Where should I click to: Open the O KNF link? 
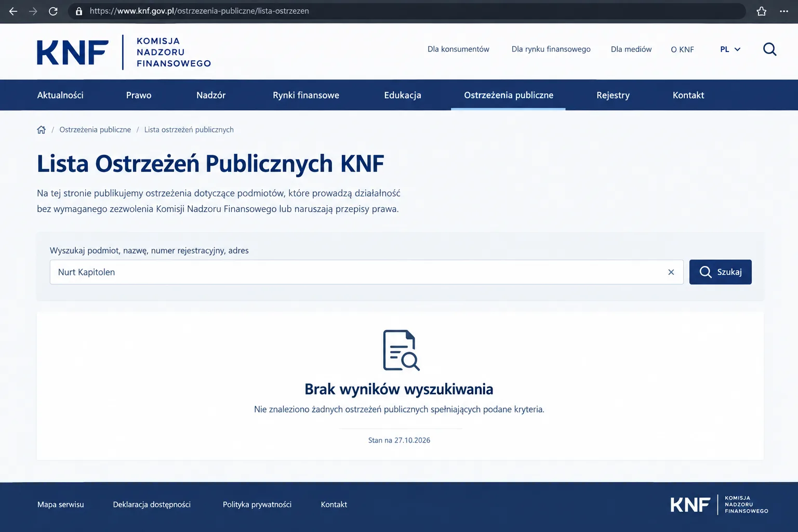(x=682, y=49)
